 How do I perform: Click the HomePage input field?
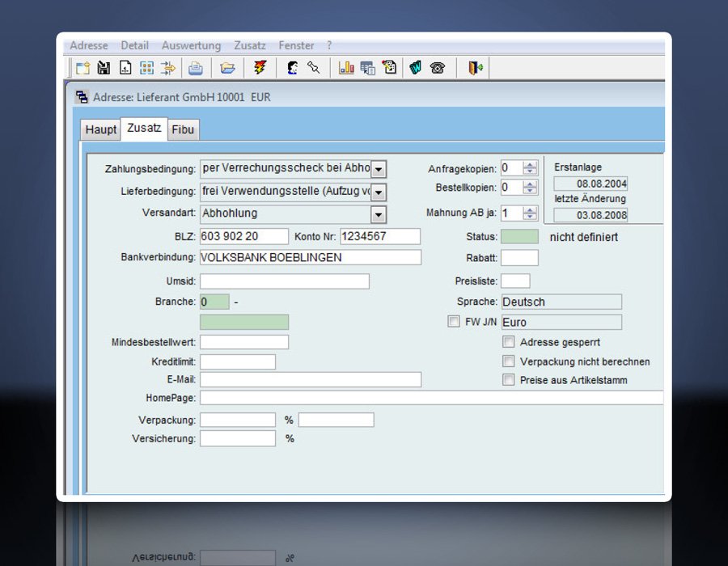click(432, 398)
